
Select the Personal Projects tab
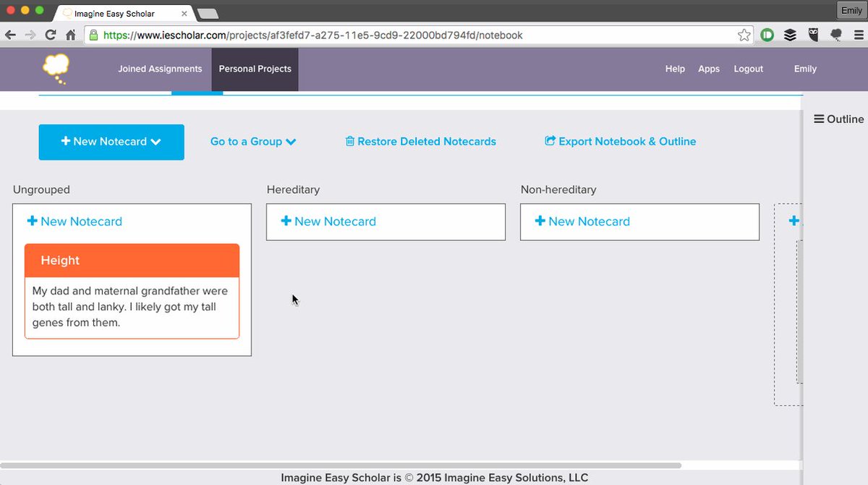tap(255, 69)
